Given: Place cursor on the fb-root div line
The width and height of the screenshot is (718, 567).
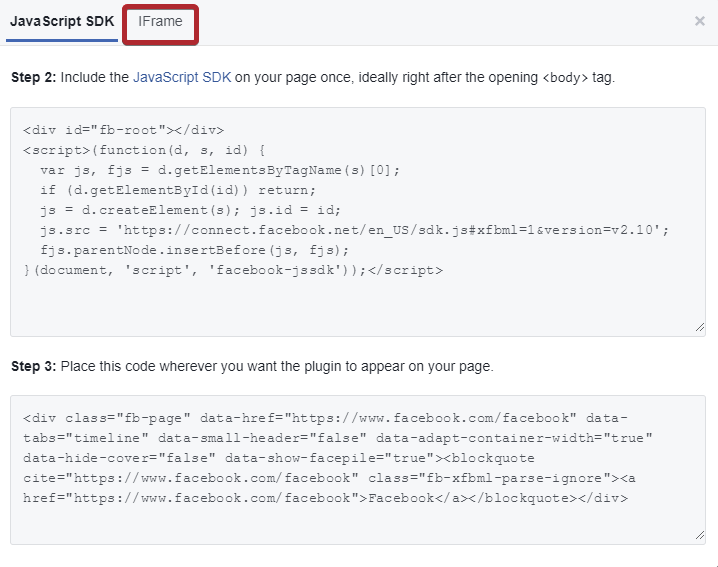Looking at the screenshot, I should point(124,131).
